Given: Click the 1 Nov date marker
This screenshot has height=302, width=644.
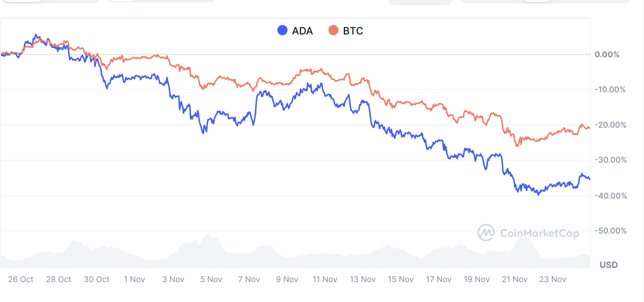Looking at the screenshot, I should pos(134,279).
